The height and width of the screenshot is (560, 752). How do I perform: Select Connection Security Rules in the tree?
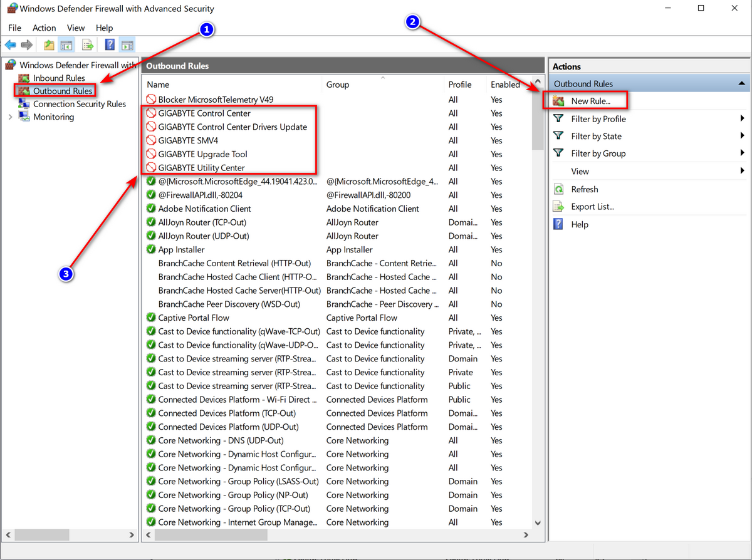[80, 104]
